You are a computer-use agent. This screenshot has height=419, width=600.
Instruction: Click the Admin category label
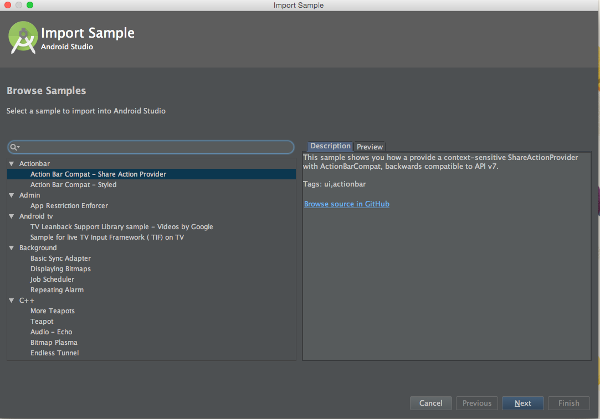[29, 196]
